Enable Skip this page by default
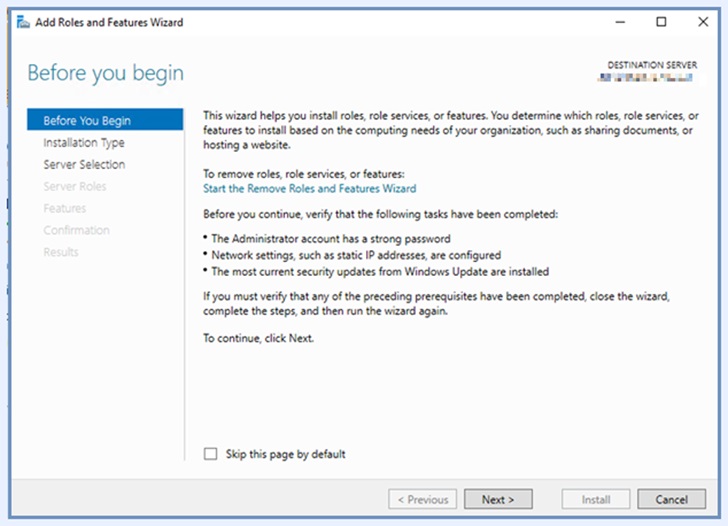 (210, 454)
